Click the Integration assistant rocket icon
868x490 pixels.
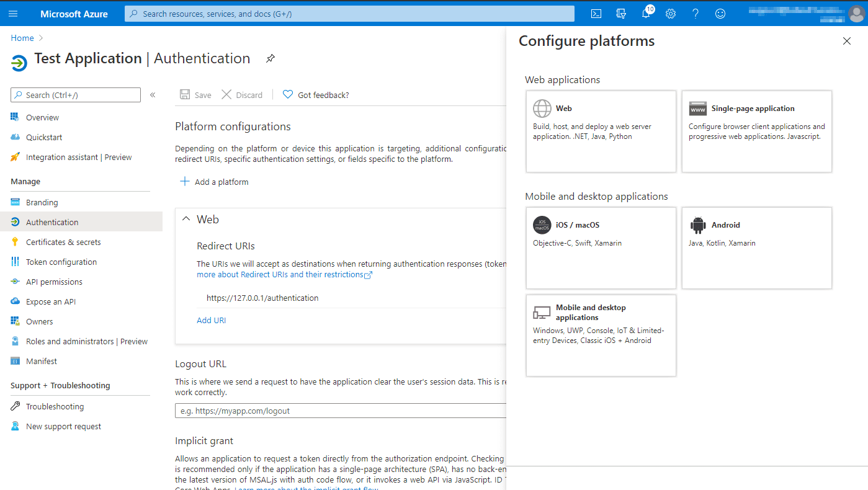[15, 157]
